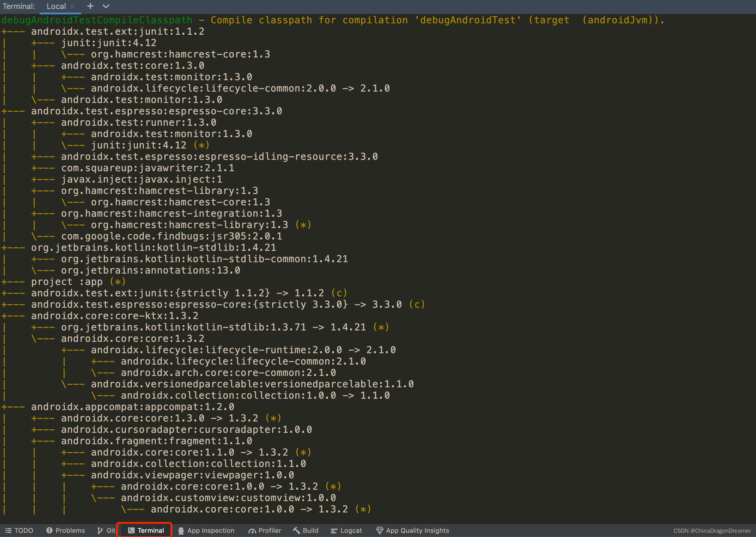Click the org.jetbrains:annotations:13.0 line
This screenshot has width=756, height=537.
(x=151, y=270)
